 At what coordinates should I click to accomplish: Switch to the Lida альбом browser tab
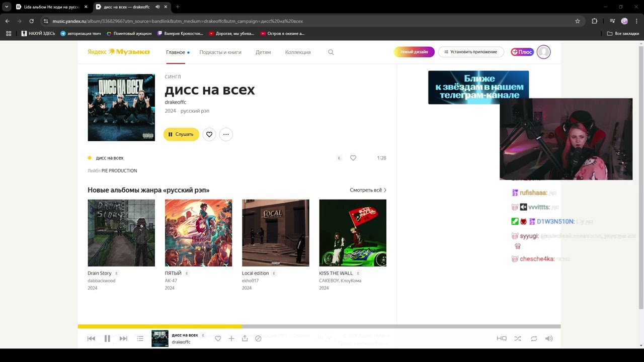click(x=52, y=7)
